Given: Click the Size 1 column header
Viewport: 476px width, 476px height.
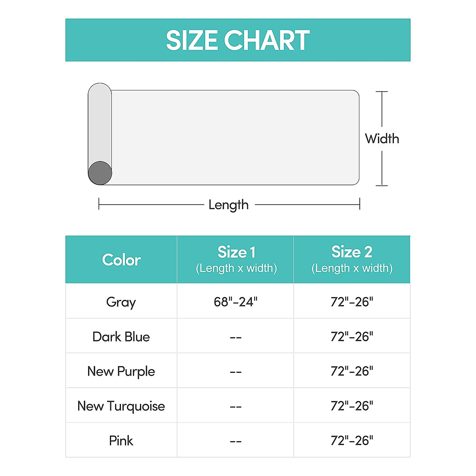Looking at the screenshot, I should [236, 259].
